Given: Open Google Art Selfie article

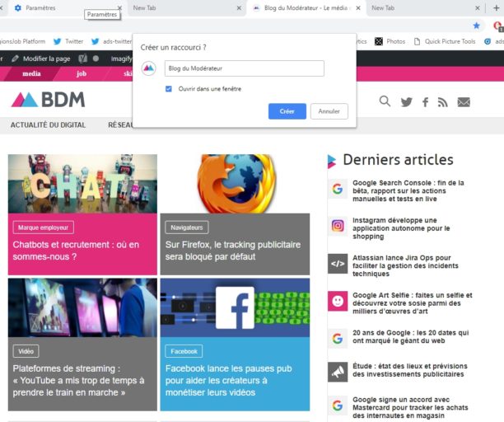Looking at the screenshot, I should pyautogui.click(x=413, y=303).
